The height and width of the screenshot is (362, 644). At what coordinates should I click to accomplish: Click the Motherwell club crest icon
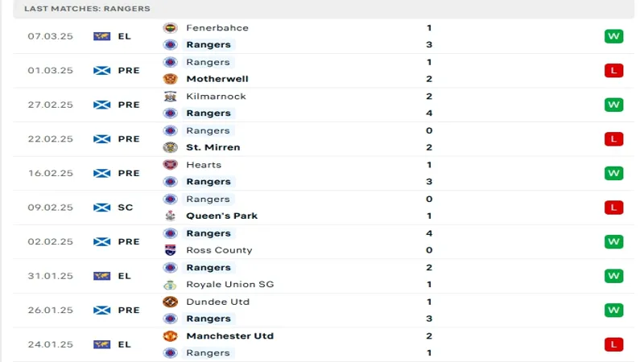click(170, 79)
